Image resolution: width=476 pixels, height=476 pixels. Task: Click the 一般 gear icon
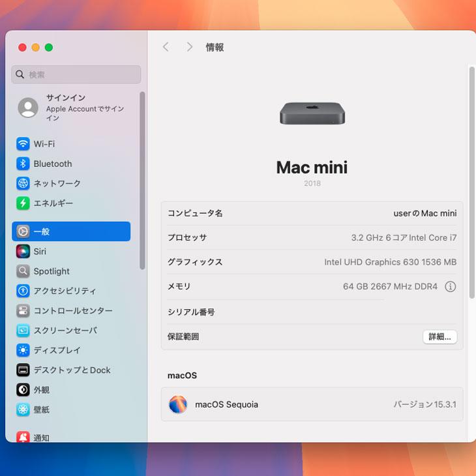23,231
